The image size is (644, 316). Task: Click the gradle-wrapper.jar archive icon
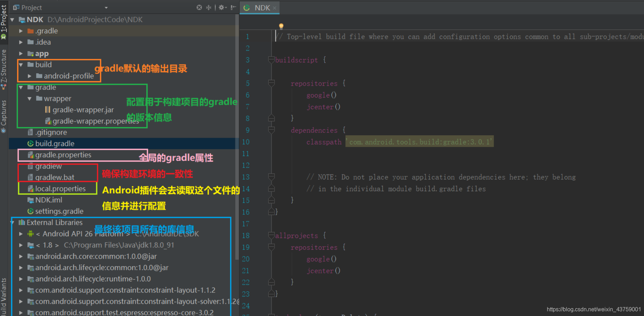48,110
